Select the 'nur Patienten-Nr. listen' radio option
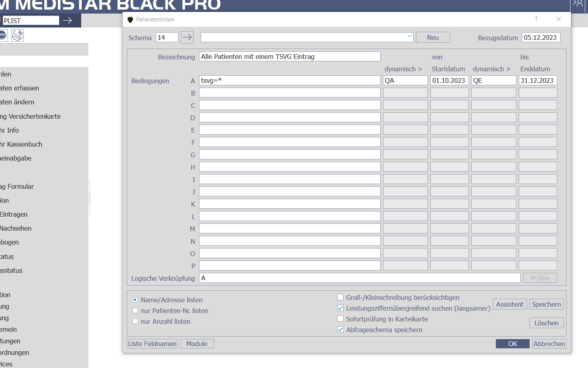 point(135,311)
